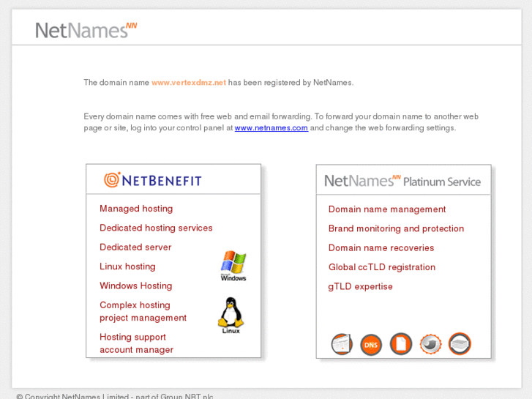Click the round icon with orange scalloped border
The height and width of the screenshot is (399, 532).
click(430, 344)
